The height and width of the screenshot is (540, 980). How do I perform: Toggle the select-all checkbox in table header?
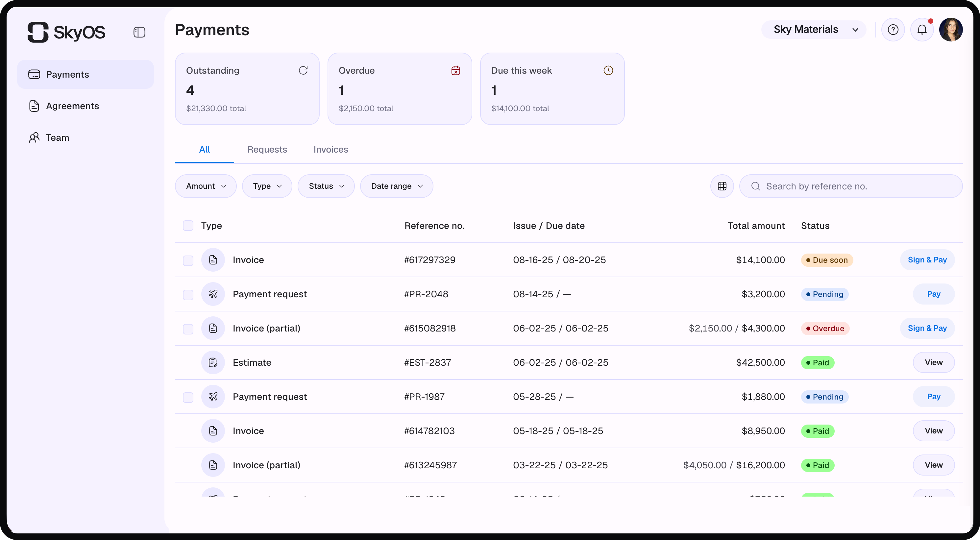[188, 226]
